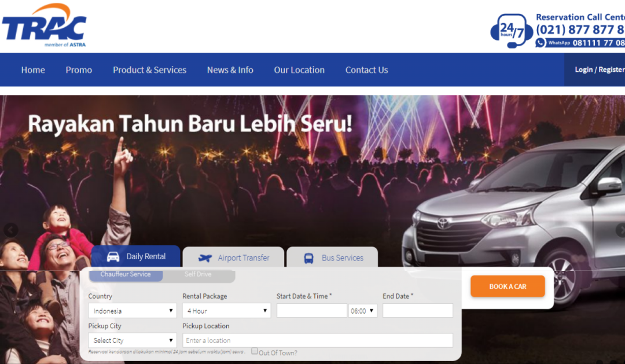This screenshot has width=625, height=364.
Task: Click the left carousel arrow on the banner
Action: pos(10,229)
